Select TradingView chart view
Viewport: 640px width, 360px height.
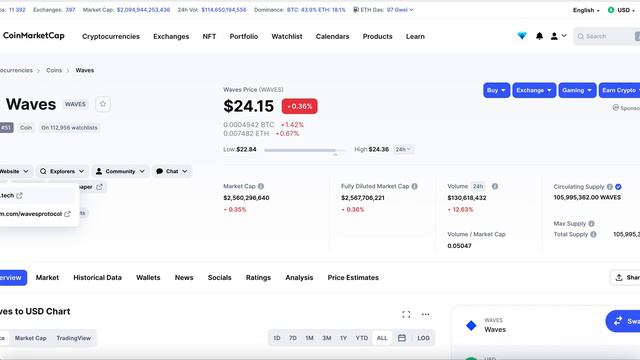coord(73,338)
